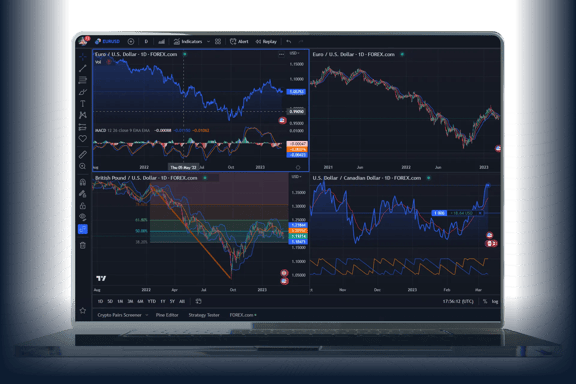Open the three-dot menu on EUR/USD chart
This screenshot has width=576, height=384.
point(281,54)
